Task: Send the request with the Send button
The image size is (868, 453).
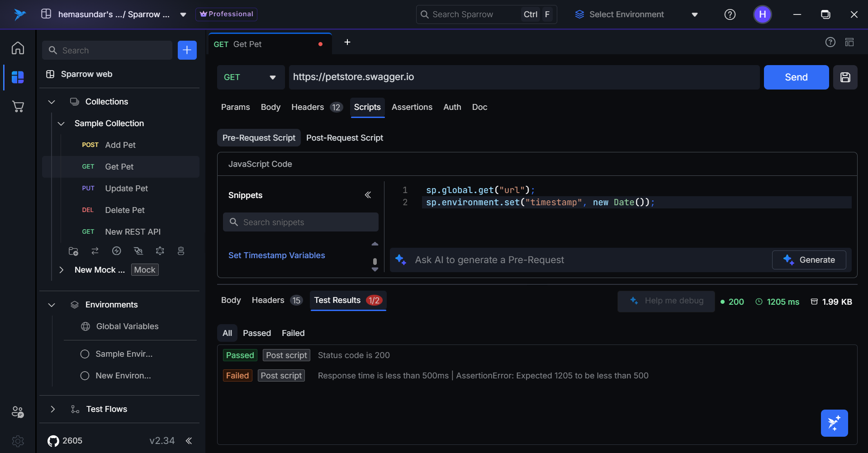Action: point(796,77)
